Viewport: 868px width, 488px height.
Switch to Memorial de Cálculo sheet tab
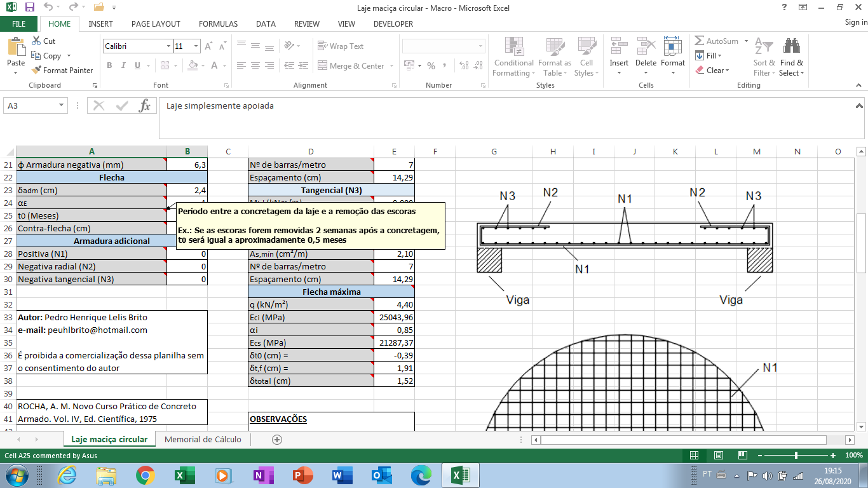point(203,439)
